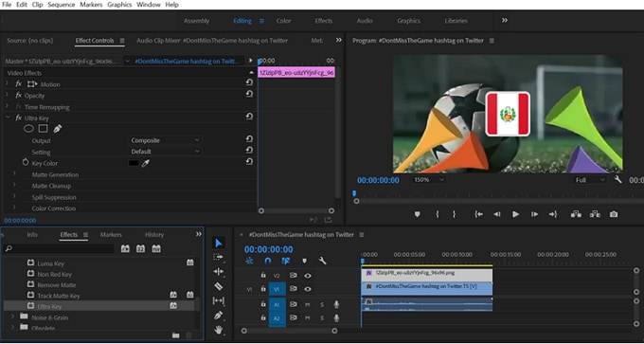Select the Razor tool in the toolbar
Image resolution: width=644 pixels, height=344 pixels.
(219, 286)
